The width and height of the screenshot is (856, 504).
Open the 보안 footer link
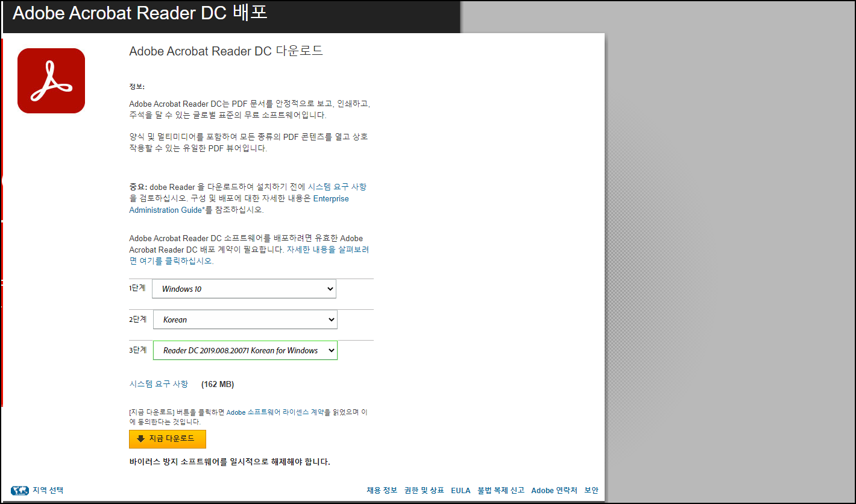(x=591, y=490)
